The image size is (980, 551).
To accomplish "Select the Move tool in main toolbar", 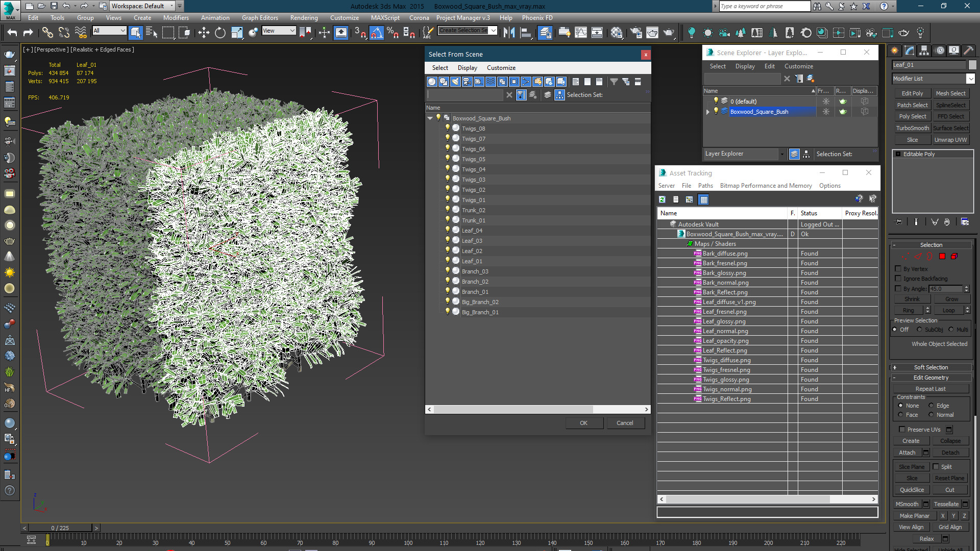I will (x=204, y=33).
